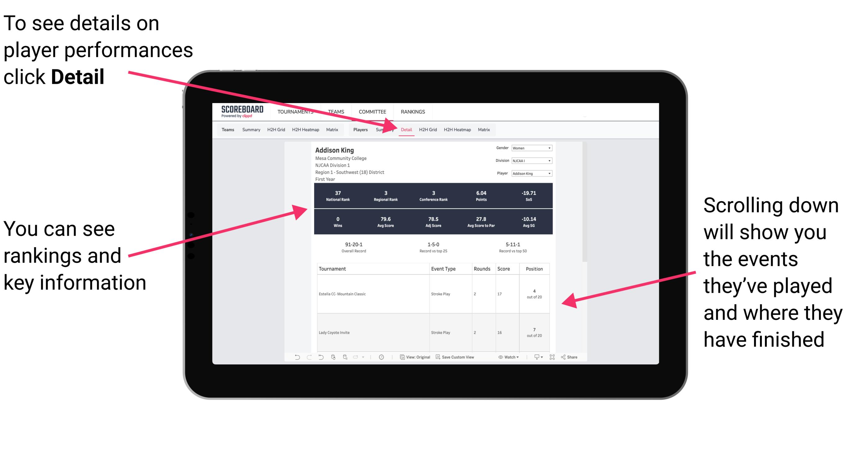The height and width of the screenshot is (467, 868).
Task: Switch to the Detail tab
Action: pos(406,129)
